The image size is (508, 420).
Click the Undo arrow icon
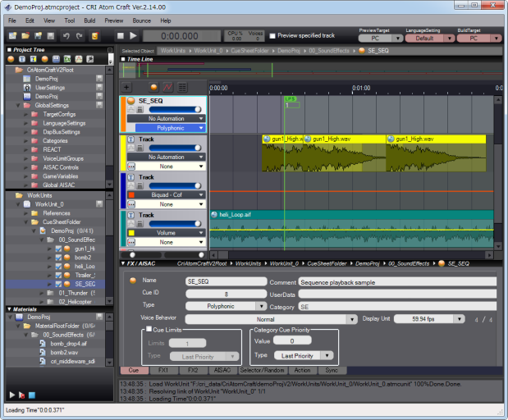(x=66, y=36)
